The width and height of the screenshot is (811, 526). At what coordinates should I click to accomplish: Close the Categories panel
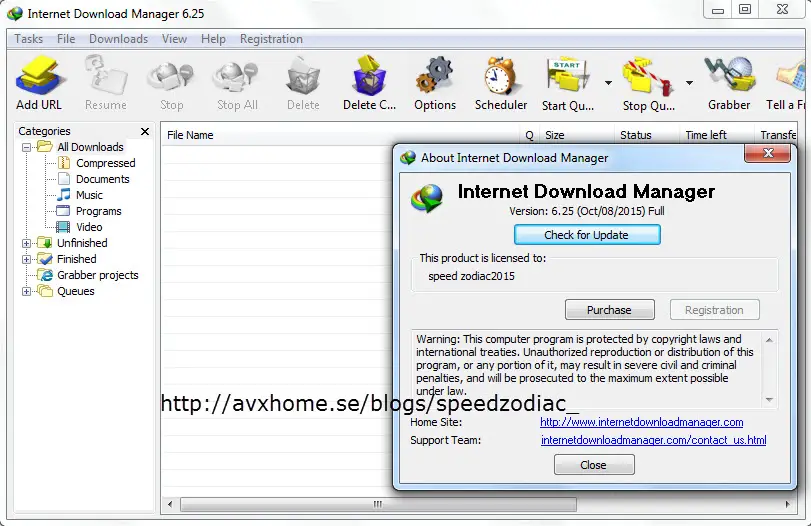click(x=145, y=131)
